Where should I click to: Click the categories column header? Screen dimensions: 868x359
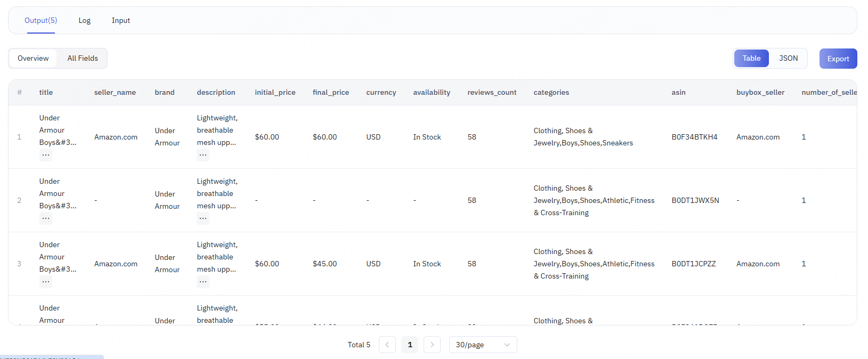[x=551, y=92]
